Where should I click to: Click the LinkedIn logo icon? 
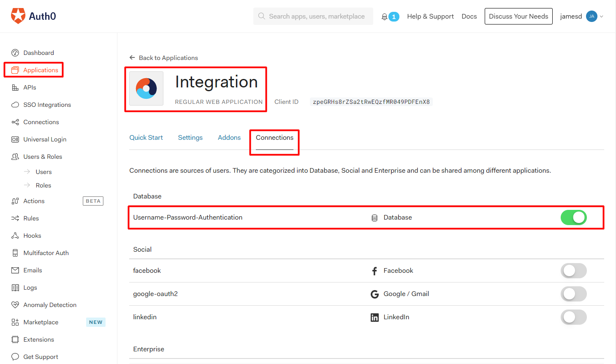point(374,318)
